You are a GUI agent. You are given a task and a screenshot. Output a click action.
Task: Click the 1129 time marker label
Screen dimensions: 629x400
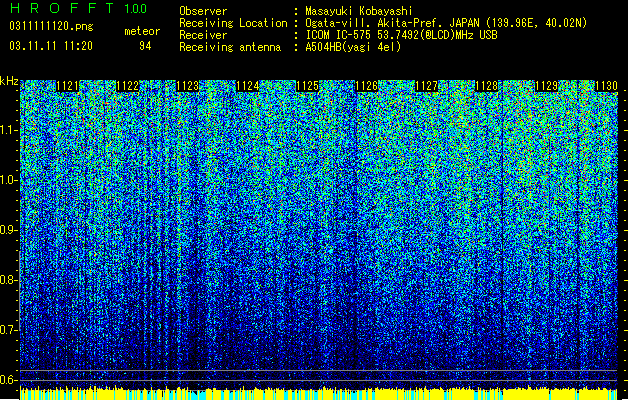546,86
